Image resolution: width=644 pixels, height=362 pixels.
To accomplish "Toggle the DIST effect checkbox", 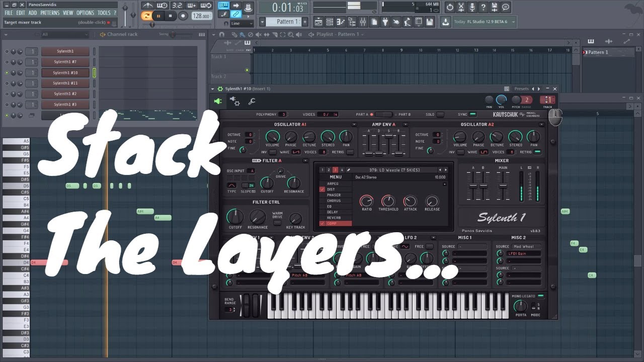I will (x=323, y=190).
